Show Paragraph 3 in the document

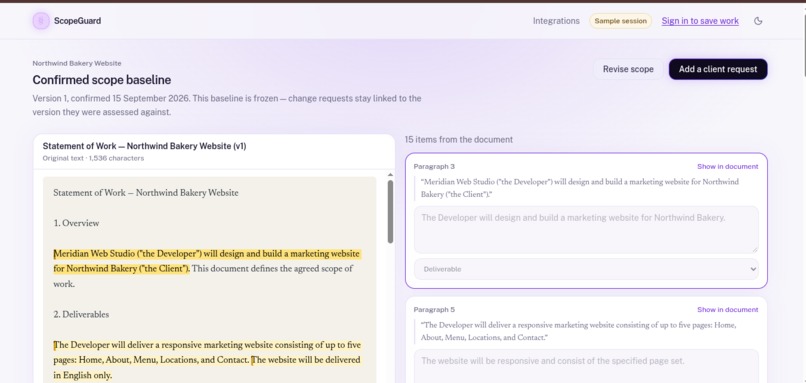pos(727,167)
